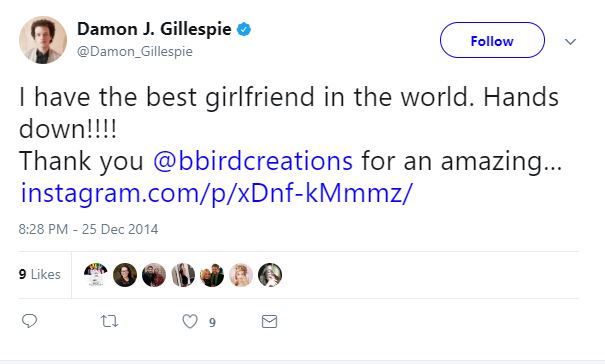This screenshot has width=605, height=364.
Task: Open the instagram.com/p/xDnf-kMmmz/ link
Action: [x=217, y=193]
